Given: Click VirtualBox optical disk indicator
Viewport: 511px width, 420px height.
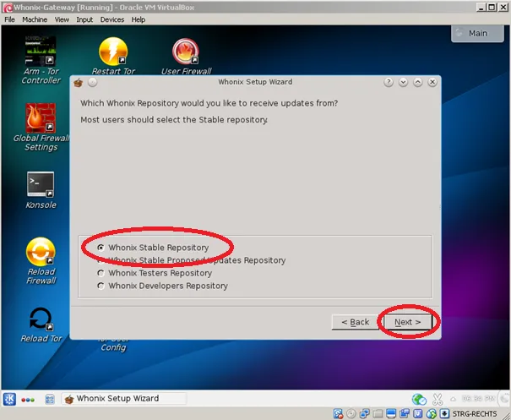Looking at the screenshot, I should [x=351, y=414].
